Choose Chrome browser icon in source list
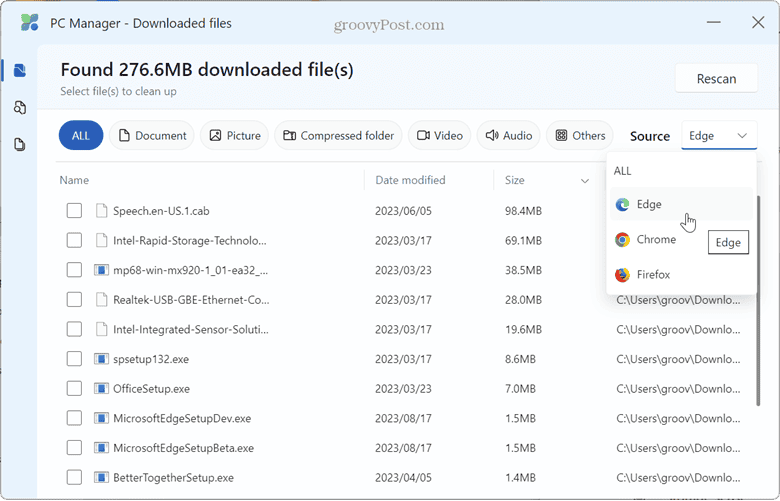Screen dimensions: 780x501 pyautogui.click(x=622, y=240)
